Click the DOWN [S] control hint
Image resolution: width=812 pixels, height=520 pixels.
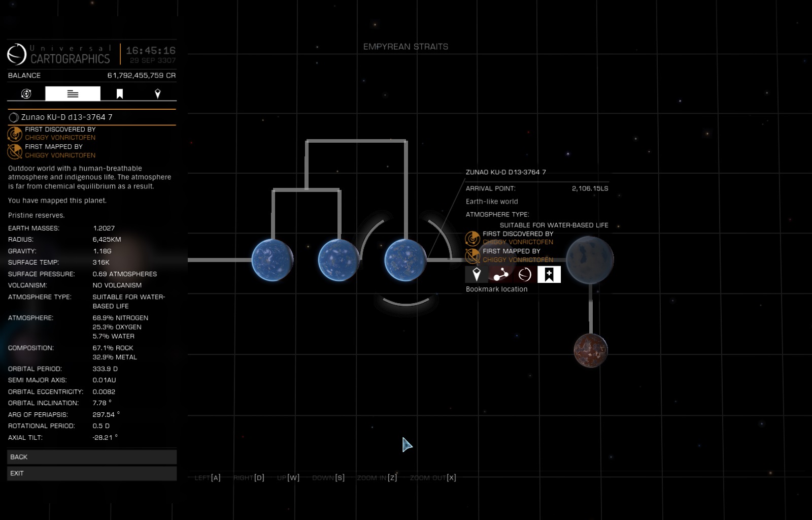[x=328, y=478]
